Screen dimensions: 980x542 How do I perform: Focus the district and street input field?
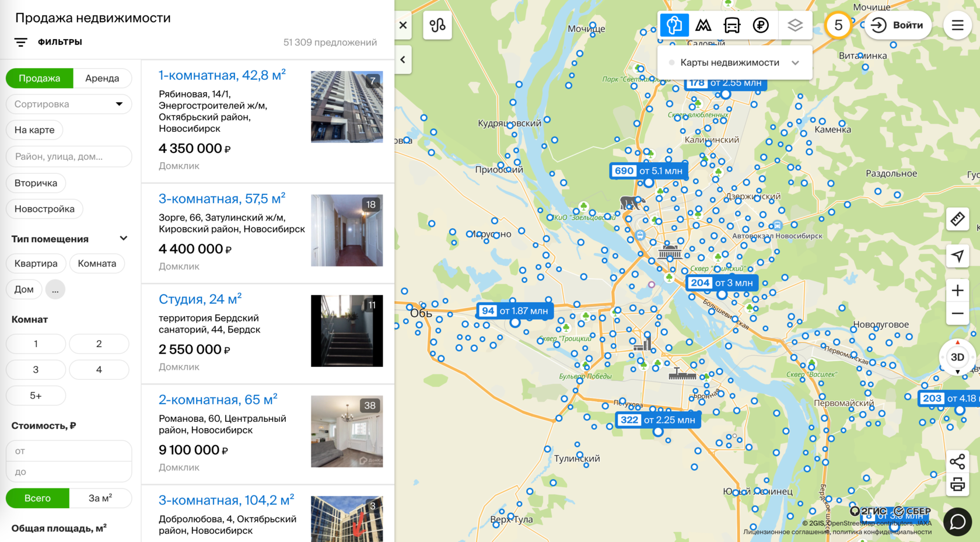pos(69,156)
